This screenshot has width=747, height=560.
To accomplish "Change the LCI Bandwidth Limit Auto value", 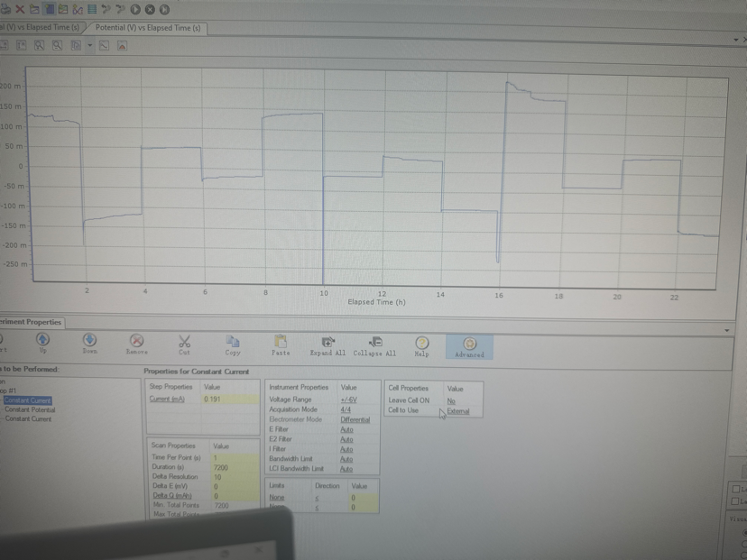I will click(346, 469).
